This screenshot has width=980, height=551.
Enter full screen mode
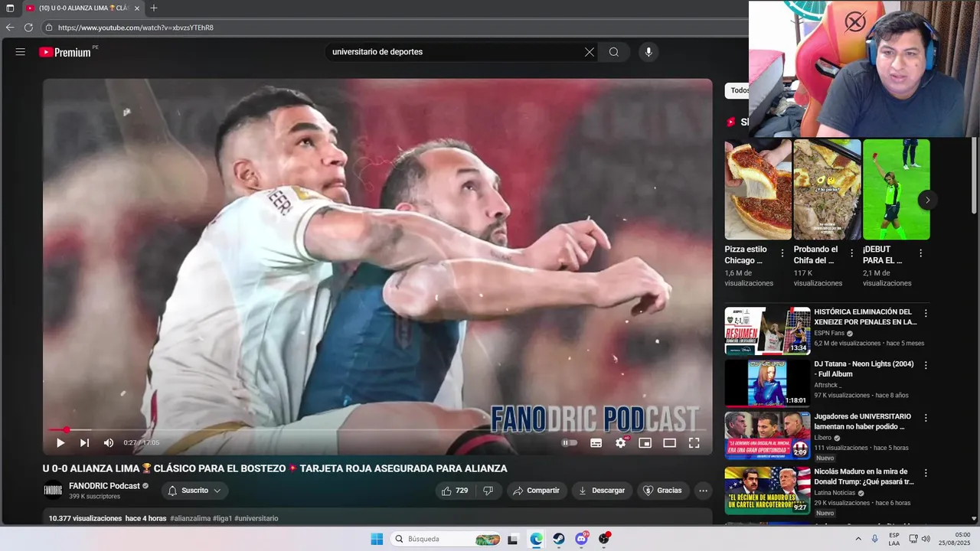(694, 442)
